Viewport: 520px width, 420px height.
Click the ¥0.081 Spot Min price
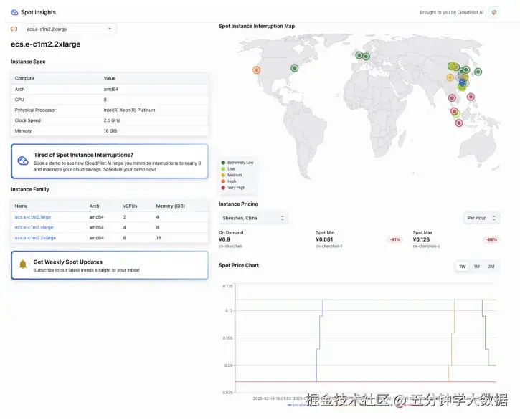click(324, 239)
